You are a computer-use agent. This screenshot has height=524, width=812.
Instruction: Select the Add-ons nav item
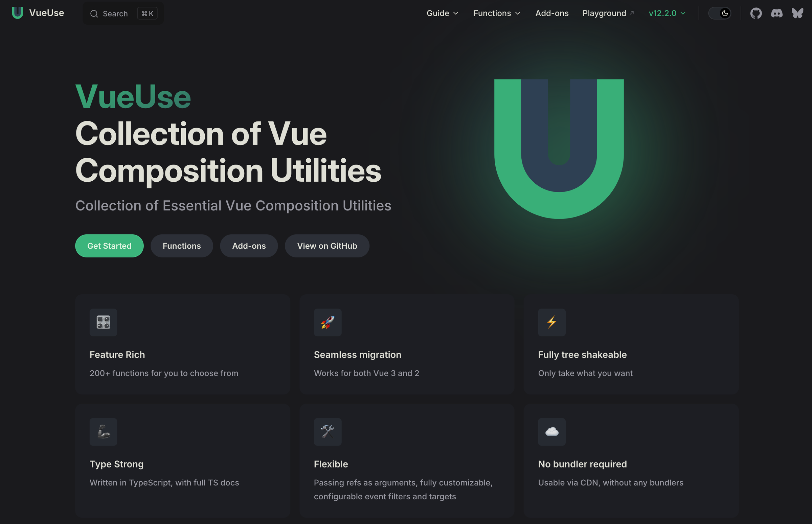pyautogui.click(x=551, y=13)
